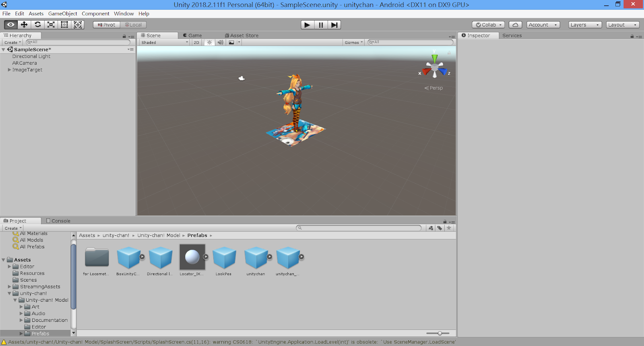Viewport: 644px width, 346px height.
Task: Select Locator_IK prefab thumbnail
Action: [x=192, y=257]
